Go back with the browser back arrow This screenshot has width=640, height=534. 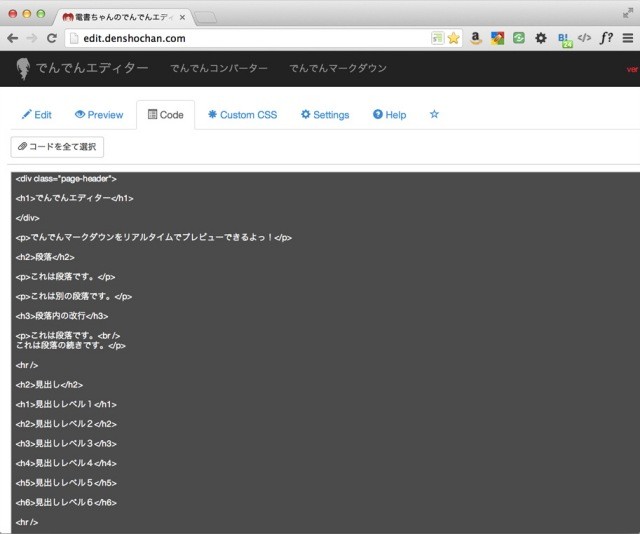pos(13,38)
